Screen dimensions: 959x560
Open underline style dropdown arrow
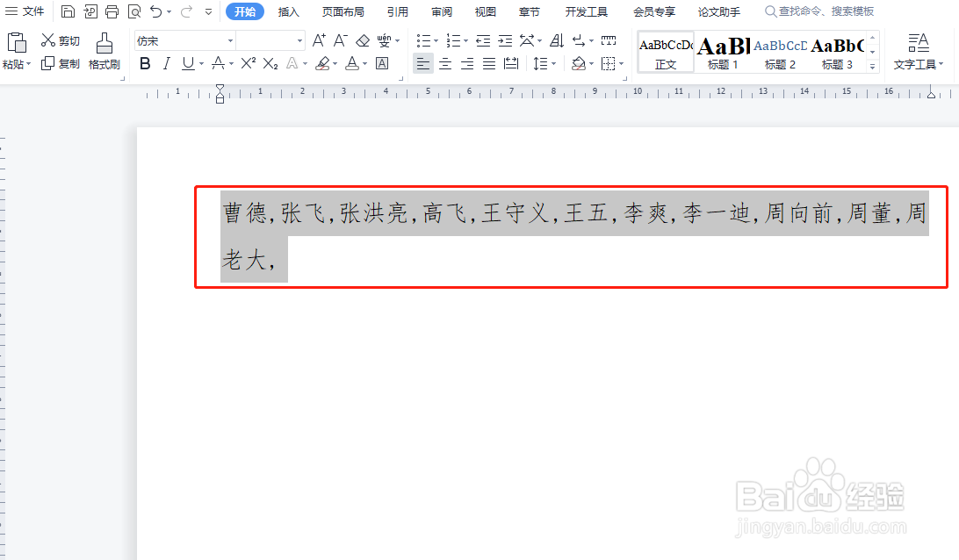coord(201,63)
